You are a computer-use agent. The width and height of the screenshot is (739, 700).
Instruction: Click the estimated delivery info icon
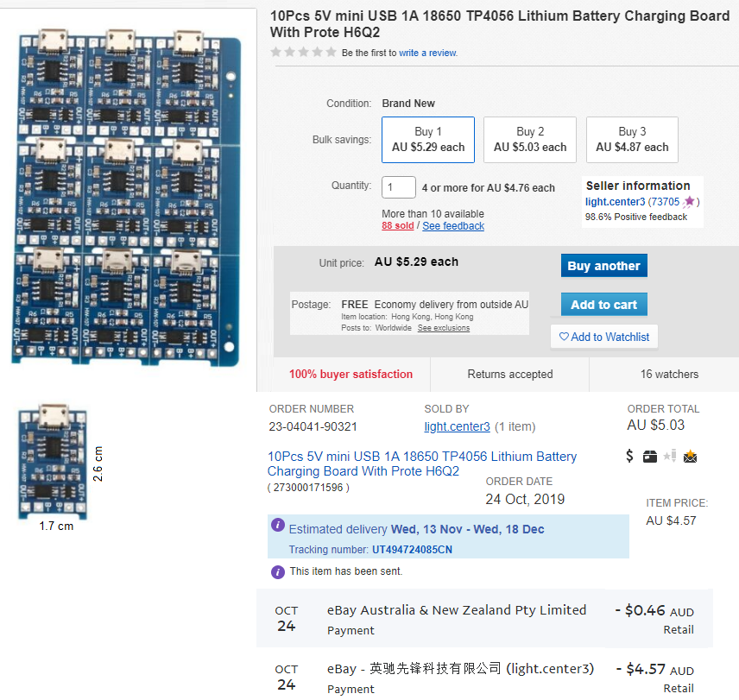(x=278, y=525)
